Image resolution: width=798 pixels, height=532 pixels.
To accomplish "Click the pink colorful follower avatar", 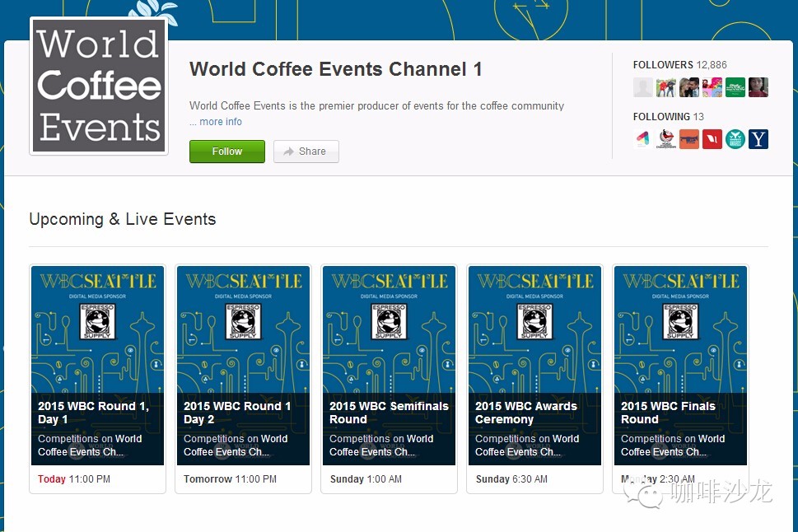I will (712, 87).
